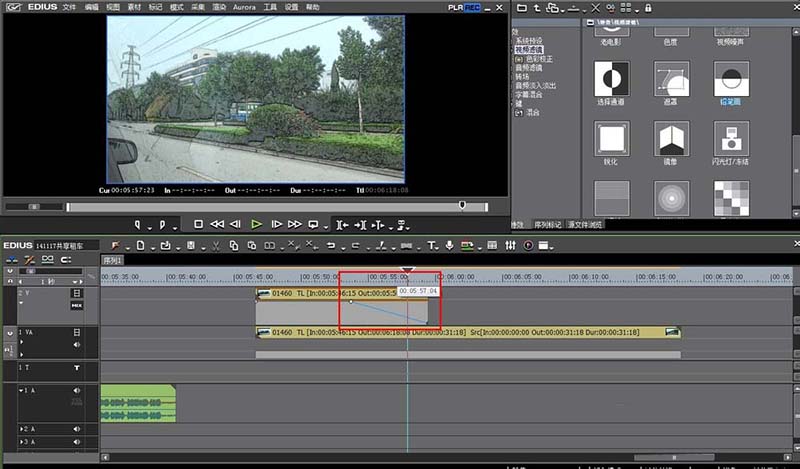The image size is (800, 469).
Task: Click the Cut (scissors) icon in timeline toolbar
Action: [216, 246]
